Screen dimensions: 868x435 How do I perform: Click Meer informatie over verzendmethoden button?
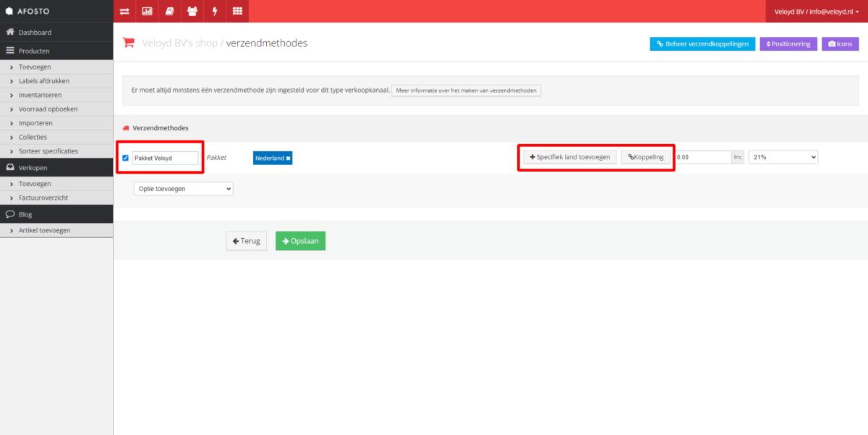(466, 90)
